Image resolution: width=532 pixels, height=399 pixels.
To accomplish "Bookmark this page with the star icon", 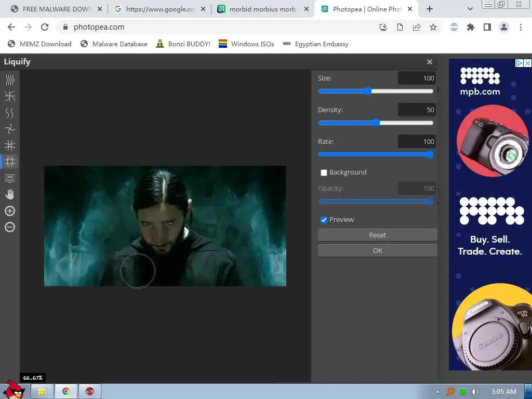I will pos(433,27).
